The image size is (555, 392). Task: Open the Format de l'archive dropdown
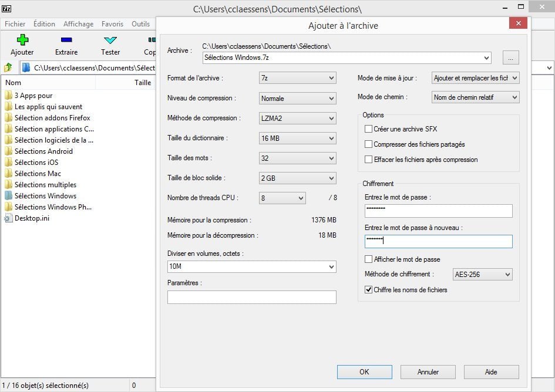click(297, 78)
